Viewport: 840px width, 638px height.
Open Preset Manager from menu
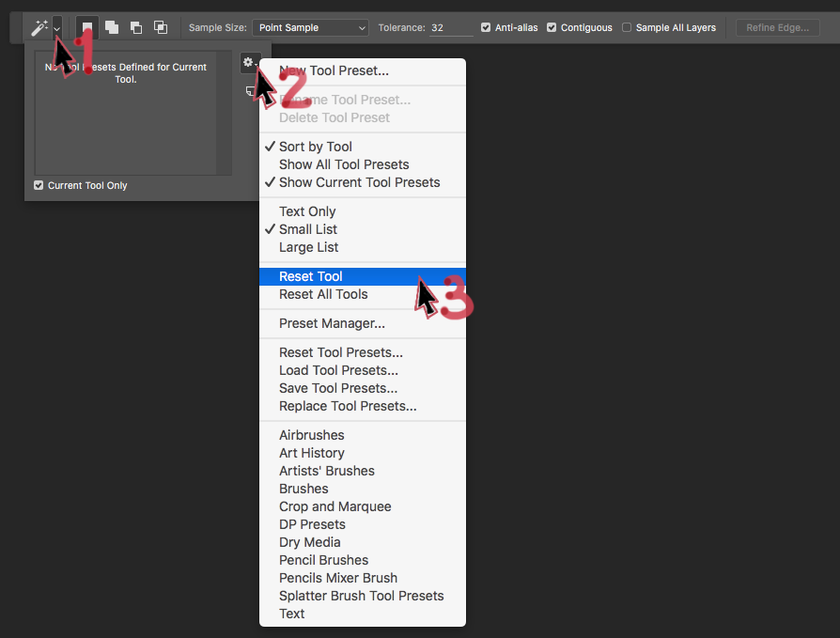click(363, 323)
